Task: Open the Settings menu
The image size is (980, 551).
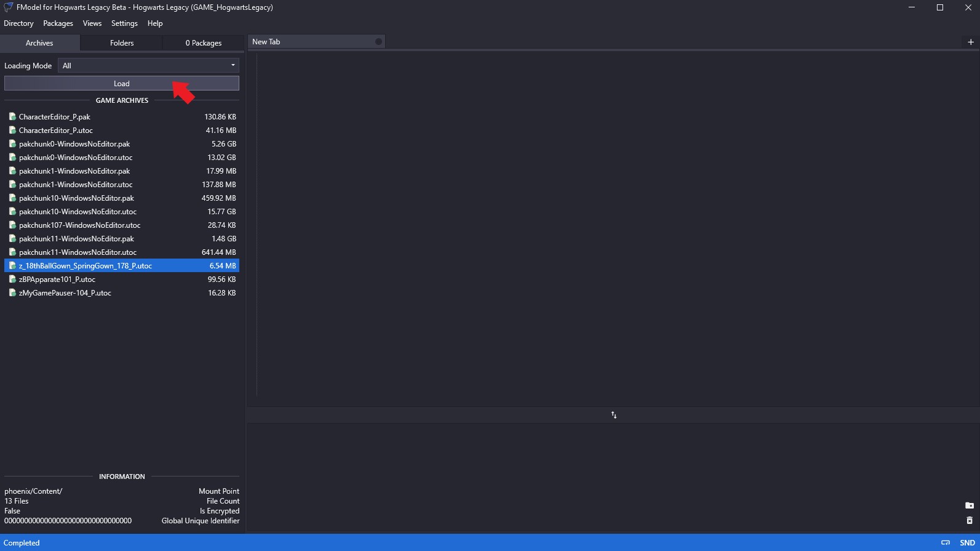Action: coord(124,23)
